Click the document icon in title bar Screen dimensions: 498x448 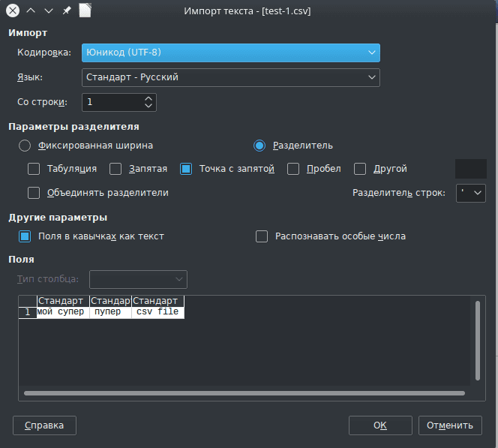point(85,11)
